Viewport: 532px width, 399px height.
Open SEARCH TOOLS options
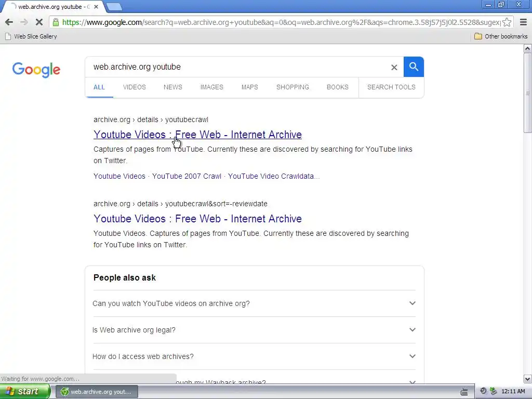coord(391,87)
